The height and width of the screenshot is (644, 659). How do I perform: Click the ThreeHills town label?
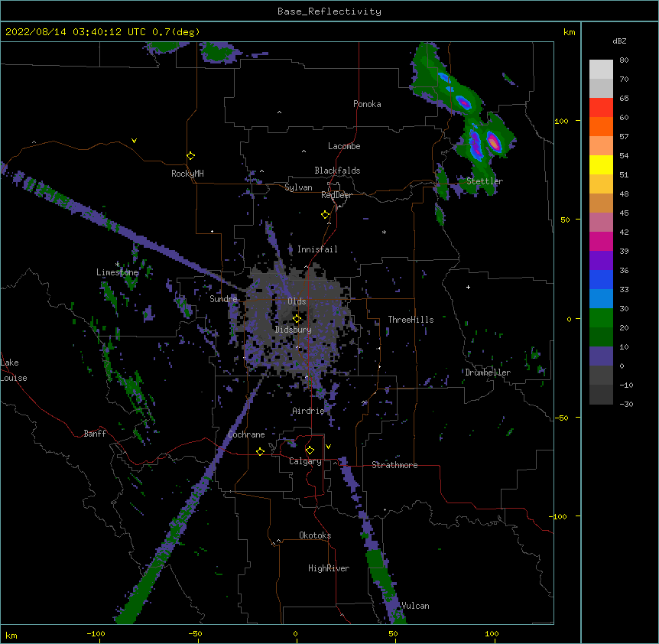[411, 320]
